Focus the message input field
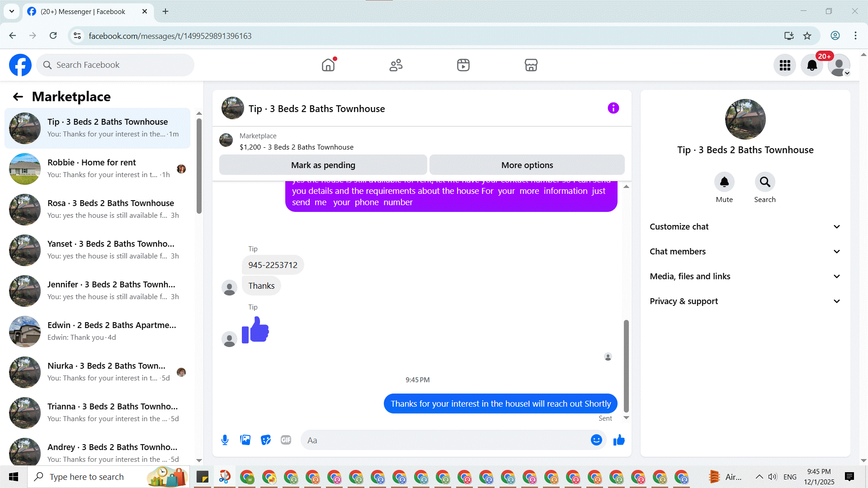The width and height of the screenshot is (868, 488). (445, 440)
